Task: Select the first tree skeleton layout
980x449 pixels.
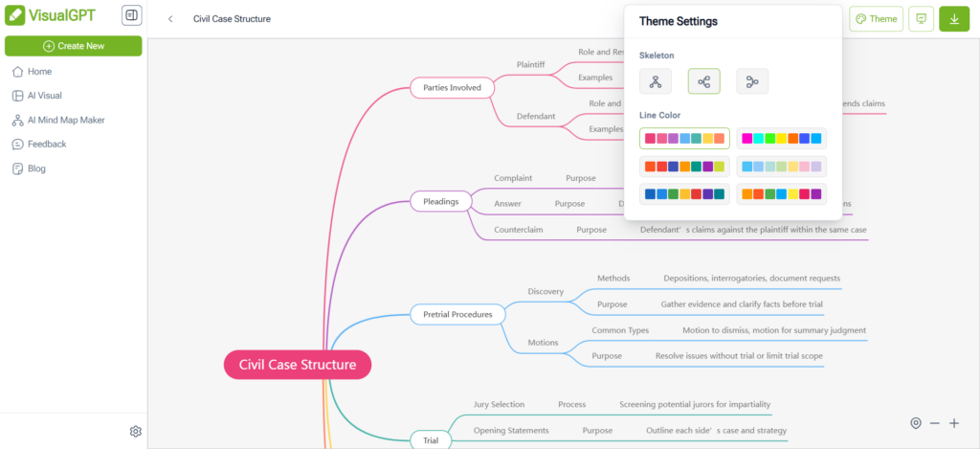Action: point(655,81)
